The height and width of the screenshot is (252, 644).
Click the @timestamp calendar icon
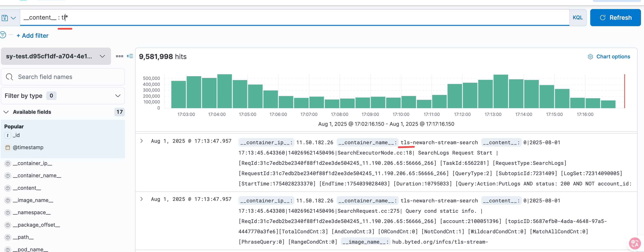click(8, 147)
